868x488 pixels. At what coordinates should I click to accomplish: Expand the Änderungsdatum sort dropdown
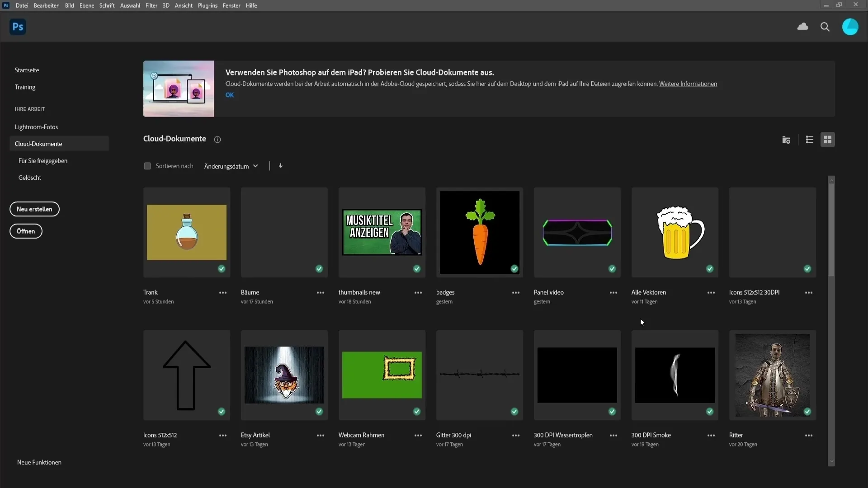[231, 166]
